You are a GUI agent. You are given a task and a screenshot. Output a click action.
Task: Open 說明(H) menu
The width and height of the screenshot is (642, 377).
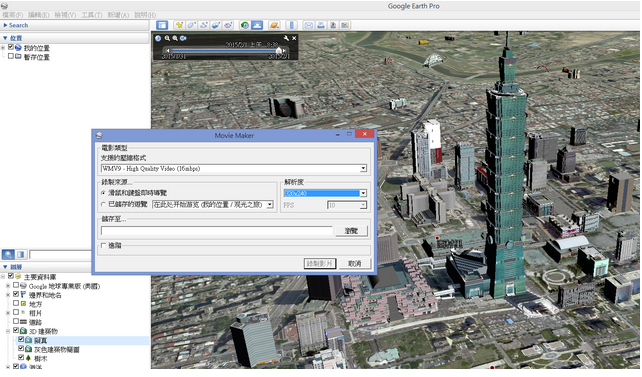click(x=145, y=15)
